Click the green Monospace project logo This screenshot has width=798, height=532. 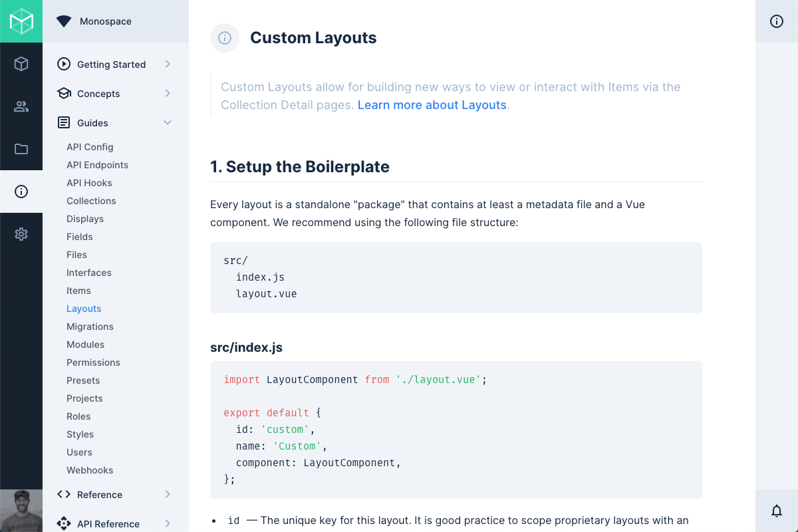(21, 21)
